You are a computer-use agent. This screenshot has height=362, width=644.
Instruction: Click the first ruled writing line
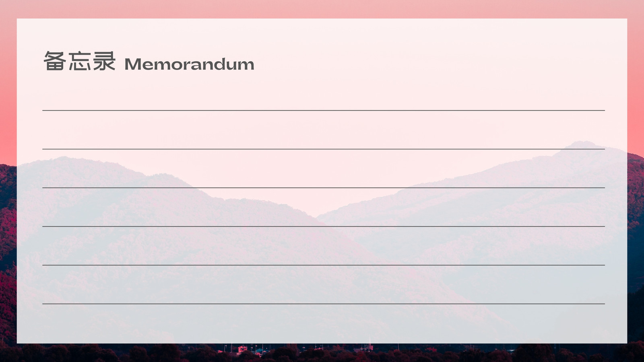[323, 110]
